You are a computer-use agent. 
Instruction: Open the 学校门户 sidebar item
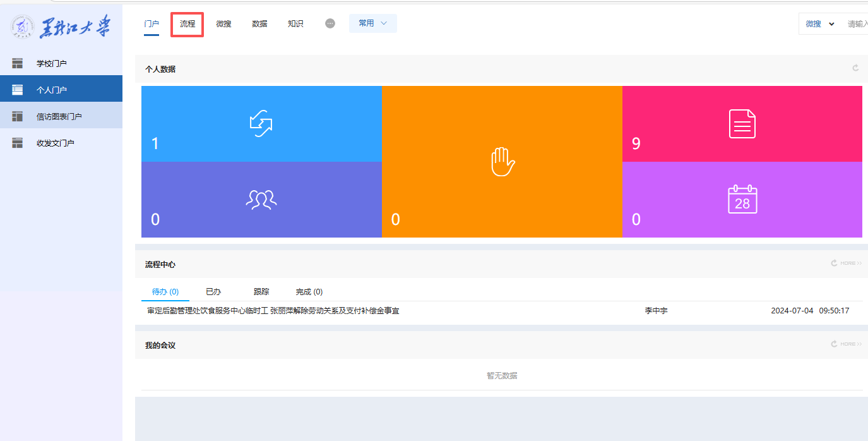point(52,63)
